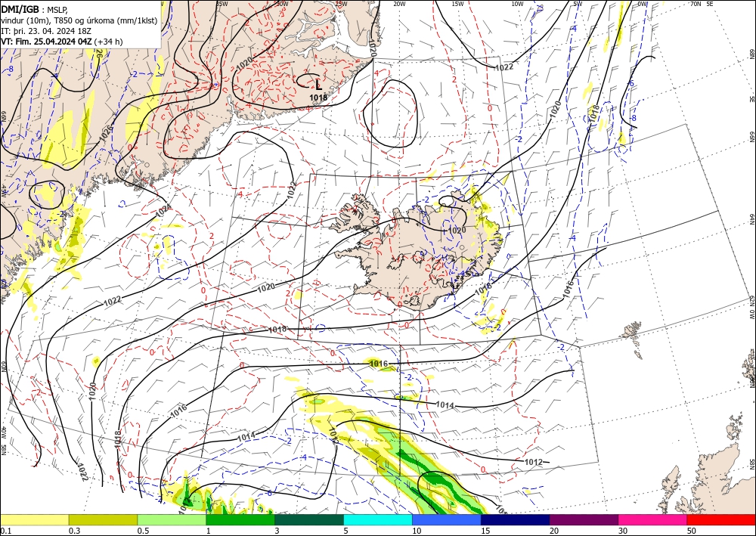Click the '1020' isobar label over Iceland

457,231
